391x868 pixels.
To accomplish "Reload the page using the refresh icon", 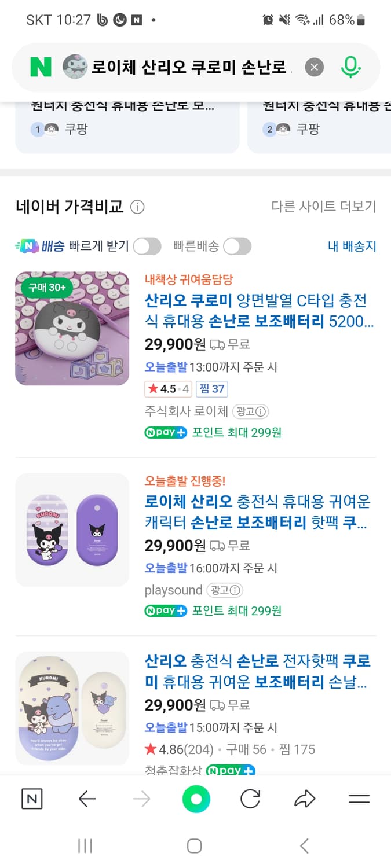I will click(x=250, y=799).
